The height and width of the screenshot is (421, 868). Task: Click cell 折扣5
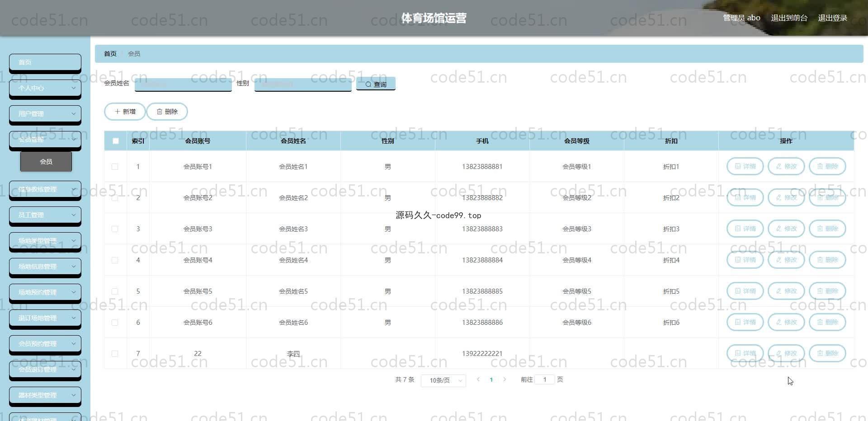tap(671, 291)
